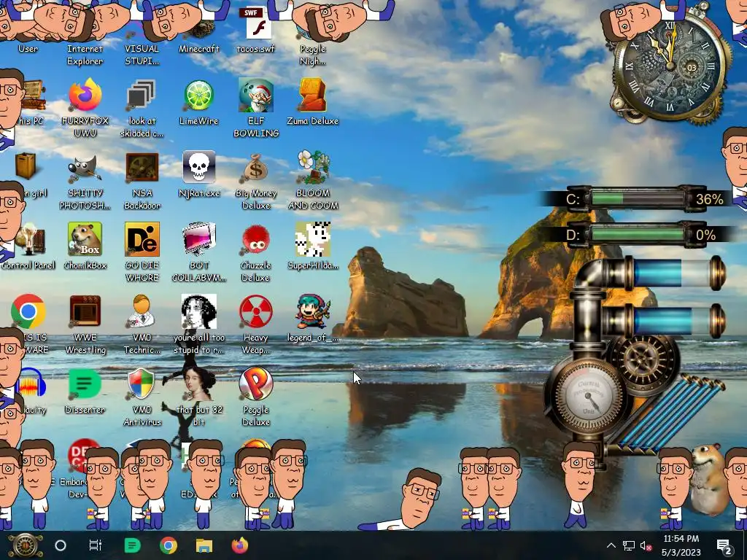This screenshot has height=560, width=747.
Task: Select the Peggle Nigh... icon label
Action: pyautogui.click(x=312, y=55)
